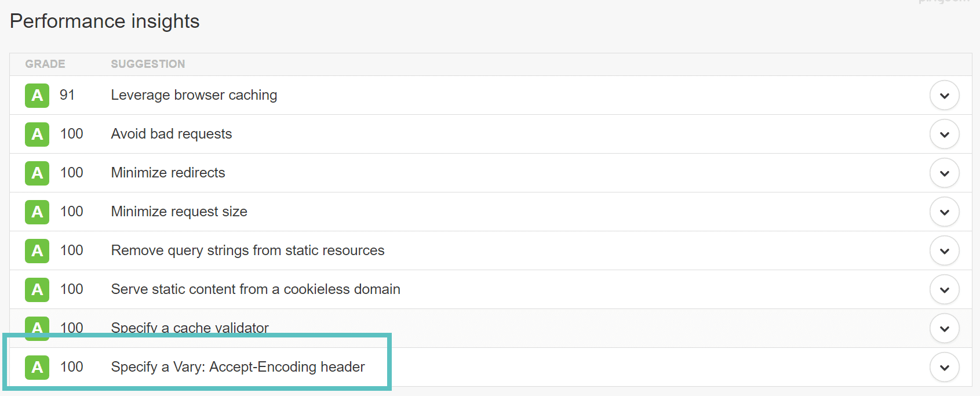Image resolution: width=980 pixels, height=396 pixels.
Task: Click the A badge for Vary: Accept-Encoding header row
Action: click(x=37, y=367)
